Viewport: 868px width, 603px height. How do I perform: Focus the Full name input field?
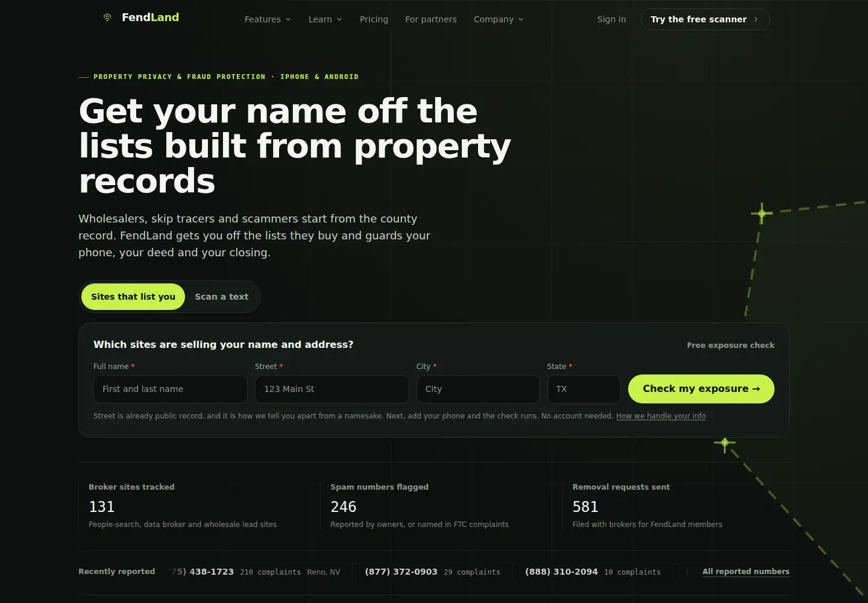[171, 389]
